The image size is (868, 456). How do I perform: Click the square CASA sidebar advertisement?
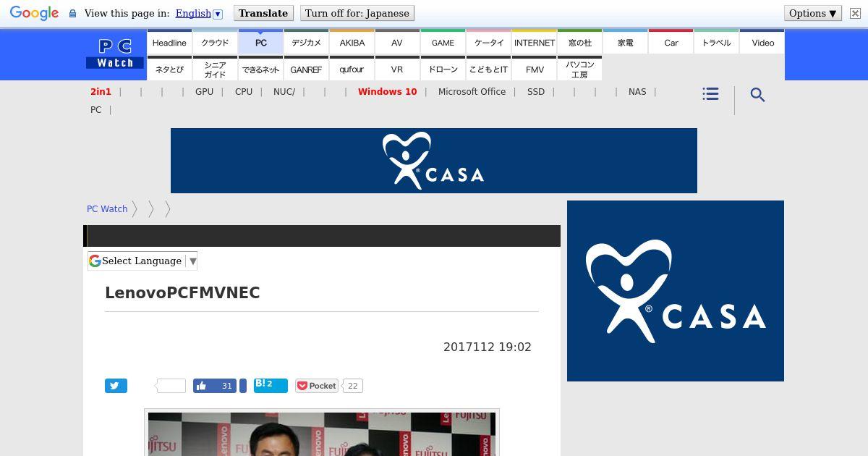click(x=676, y=291)
